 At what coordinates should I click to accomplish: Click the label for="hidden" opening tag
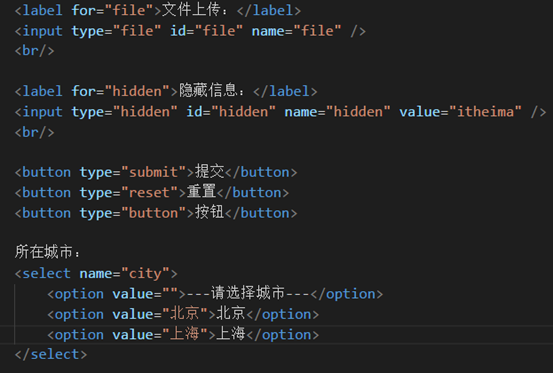pos(96,92)
